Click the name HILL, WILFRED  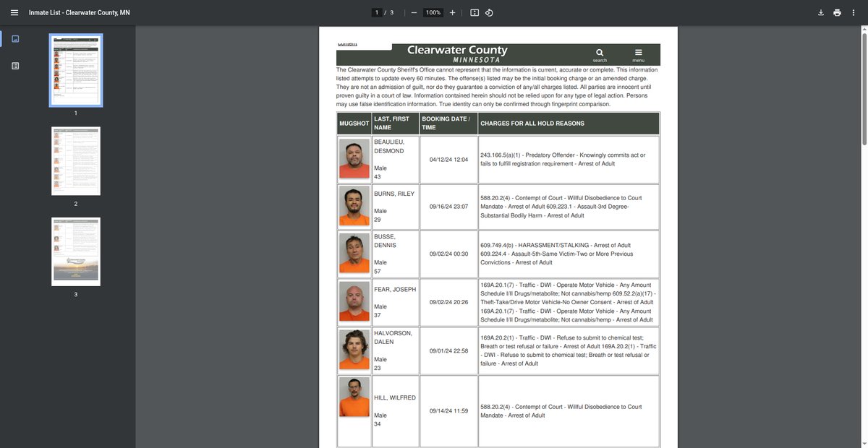coord(394,398)
